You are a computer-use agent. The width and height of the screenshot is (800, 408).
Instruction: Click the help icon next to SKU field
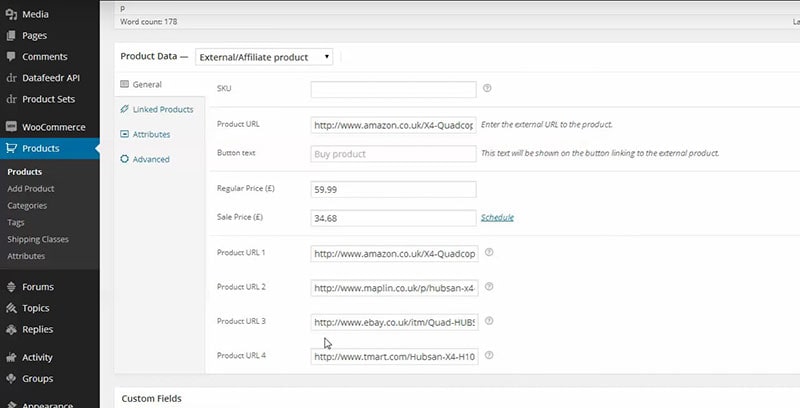[488, 89]
